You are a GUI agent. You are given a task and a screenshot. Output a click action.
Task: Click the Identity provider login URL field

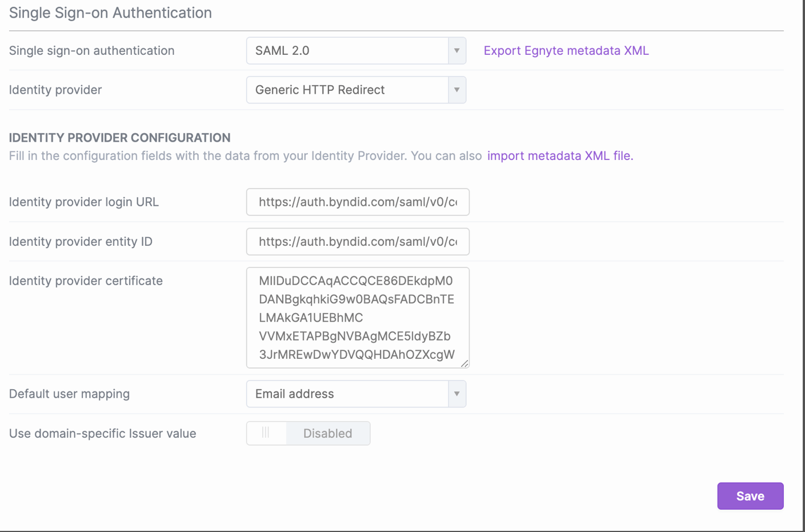tap(357, 202)
